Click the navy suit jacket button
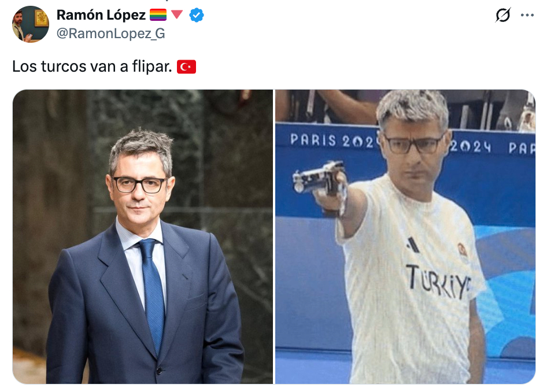The width and height of the screenshot is (547, 392). click(159, 371)
